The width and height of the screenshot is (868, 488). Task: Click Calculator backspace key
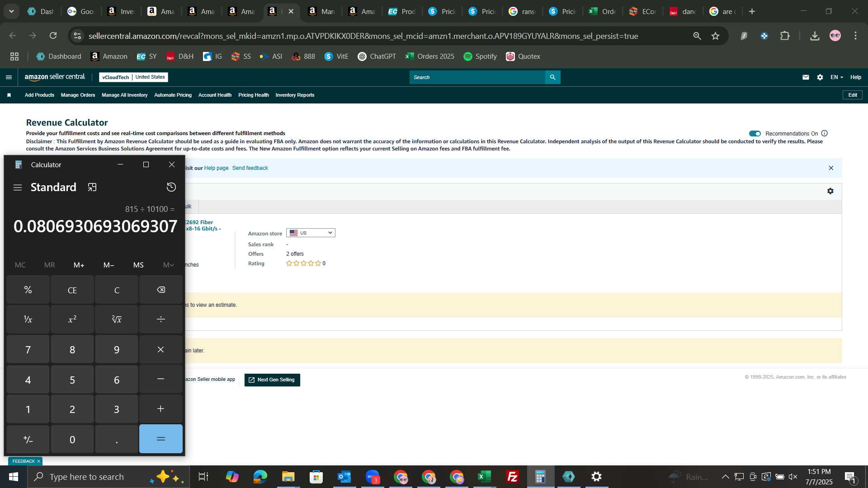[161, 290]
